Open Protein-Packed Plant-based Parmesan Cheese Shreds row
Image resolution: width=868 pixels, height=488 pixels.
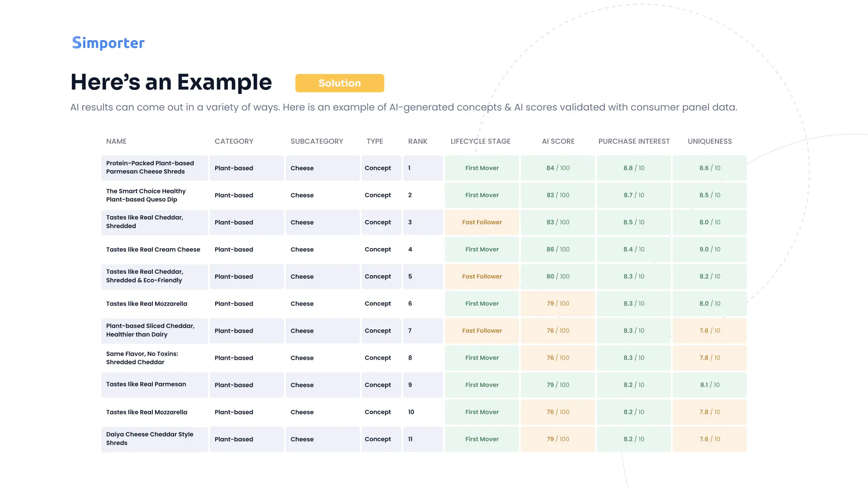click(x=155, y=168)
